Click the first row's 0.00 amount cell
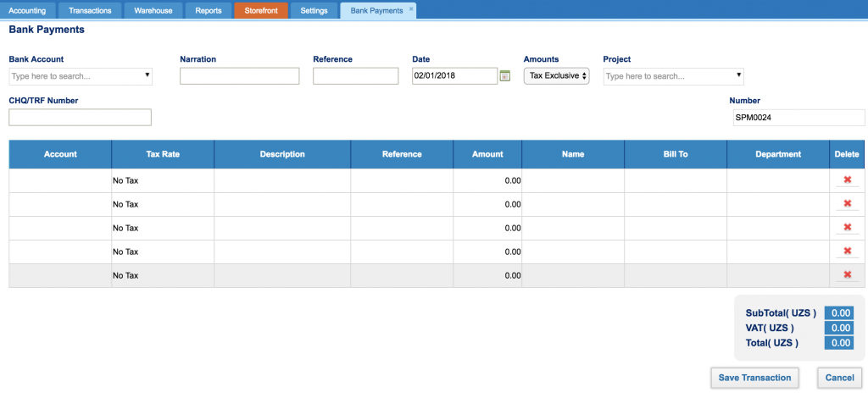This screenshot has height=398, width=868. point(487,180)
